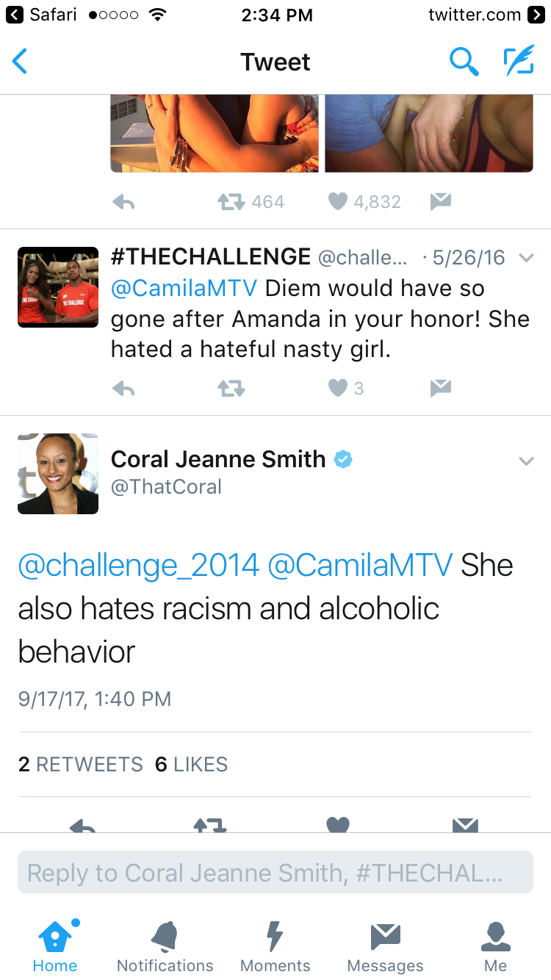Tap the blue back arrow icon

pyautogui.click(x=20, y=62)
